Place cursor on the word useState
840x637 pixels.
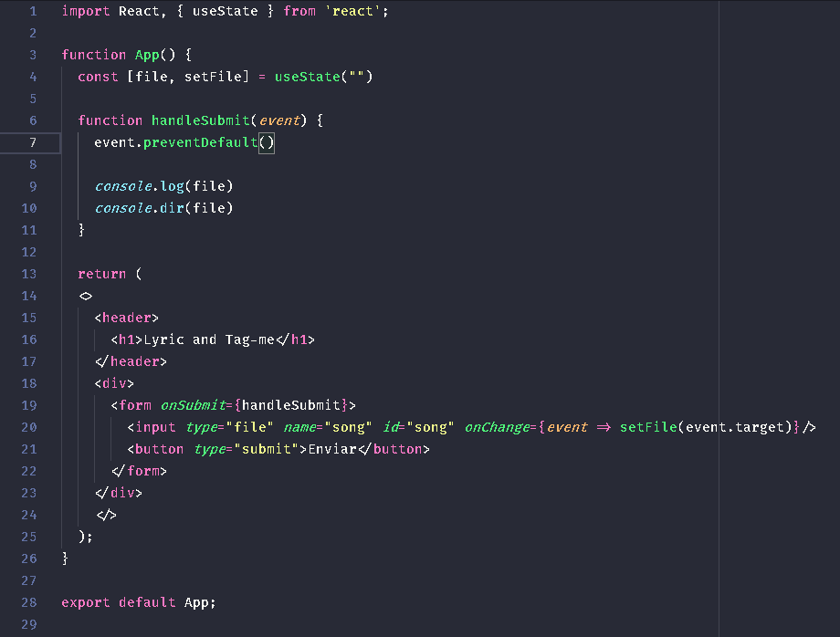(224, 11)
